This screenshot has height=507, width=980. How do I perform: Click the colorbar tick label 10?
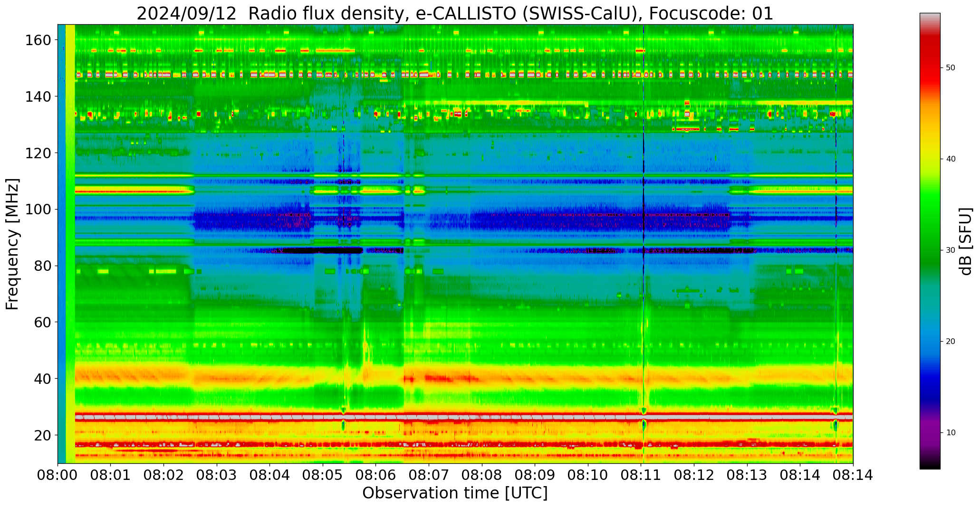(x=951, y=432)
